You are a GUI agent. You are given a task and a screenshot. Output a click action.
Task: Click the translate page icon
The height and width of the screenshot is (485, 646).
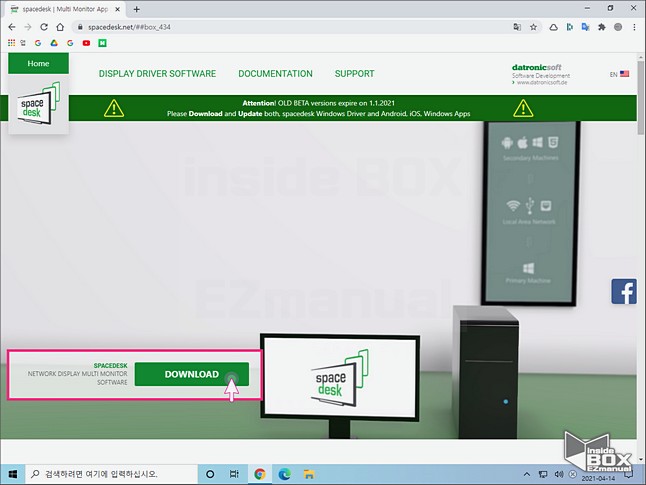[517, 27]
